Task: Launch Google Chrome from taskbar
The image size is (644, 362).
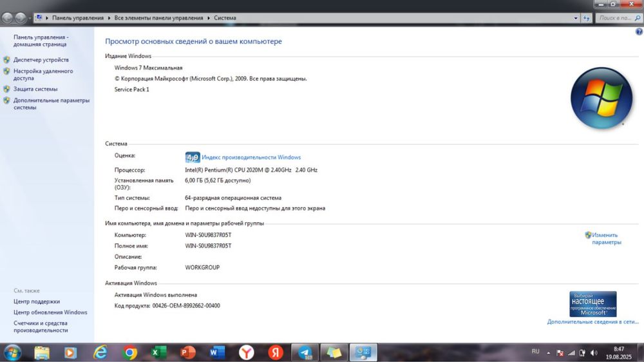Action: click(x=129, y=352)
